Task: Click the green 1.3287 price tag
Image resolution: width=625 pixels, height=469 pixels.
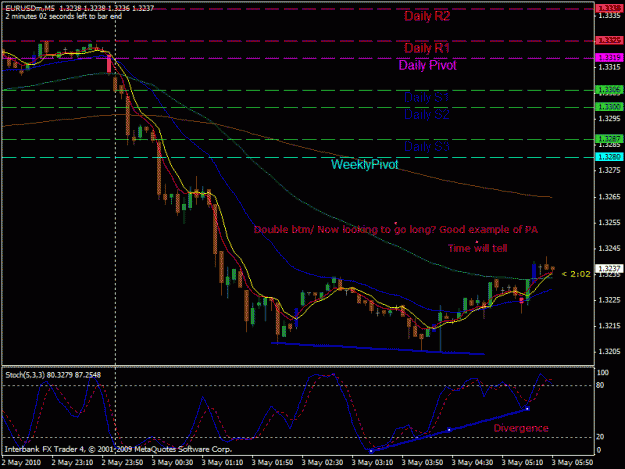Action: pos(609,139)
